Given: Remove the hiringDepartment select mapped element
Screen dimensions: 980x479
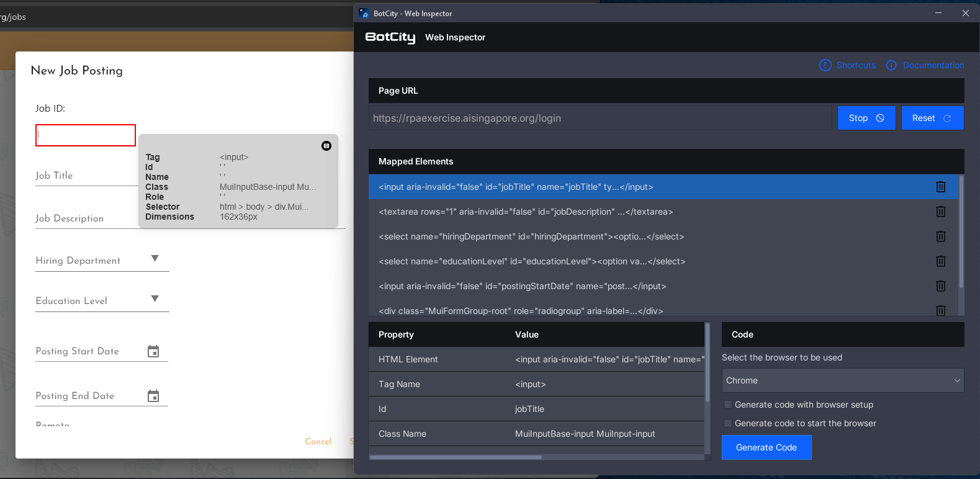Looking at the screenshot, I should (940, 236).
